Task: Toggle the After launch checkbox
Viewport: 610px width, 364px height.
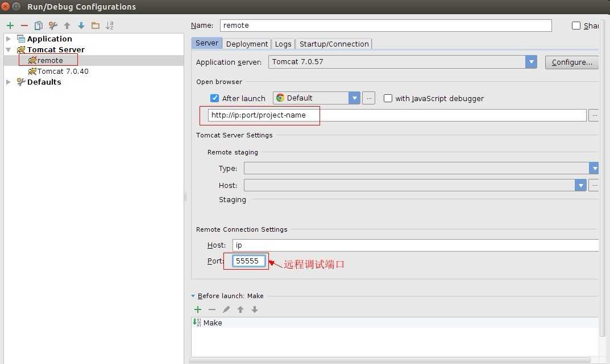Action: click(214, 98)
